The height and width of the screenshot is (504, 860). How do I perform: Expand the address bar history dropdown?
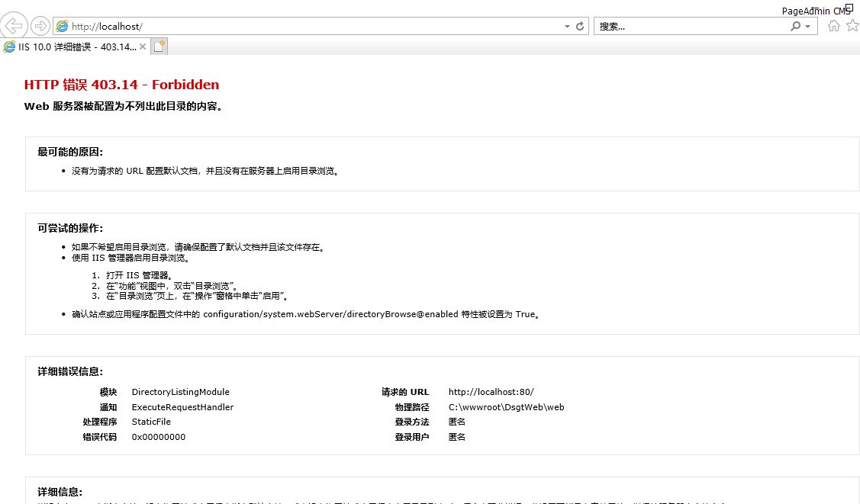(x=567, y=27)
